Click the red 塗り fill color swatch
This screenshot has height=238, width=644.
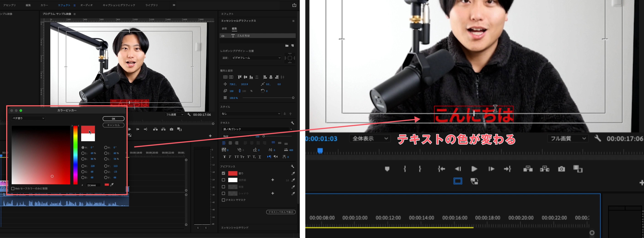[x=232, y=173]
